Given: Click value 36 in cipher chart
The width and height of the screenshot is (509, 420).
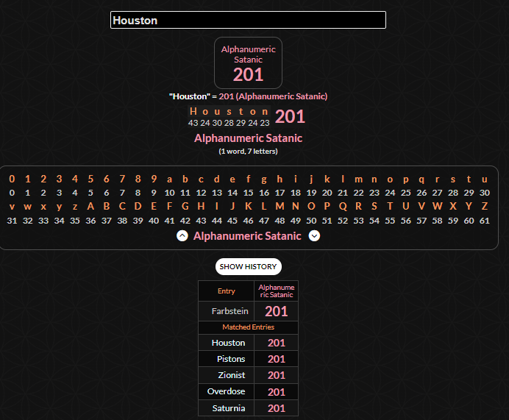Looking at the screenshot, I should pos(90,221).
